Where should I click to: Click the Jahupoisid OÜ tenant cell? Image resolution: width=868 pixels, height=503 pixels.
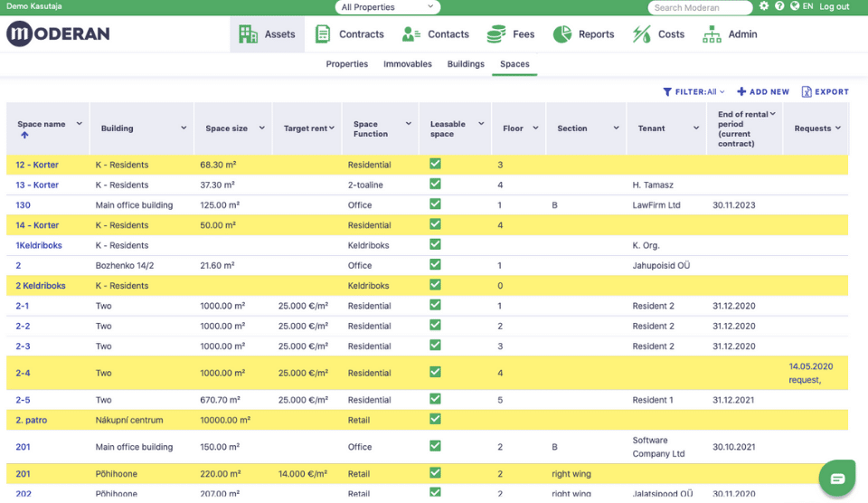click(x=661, y=265)
